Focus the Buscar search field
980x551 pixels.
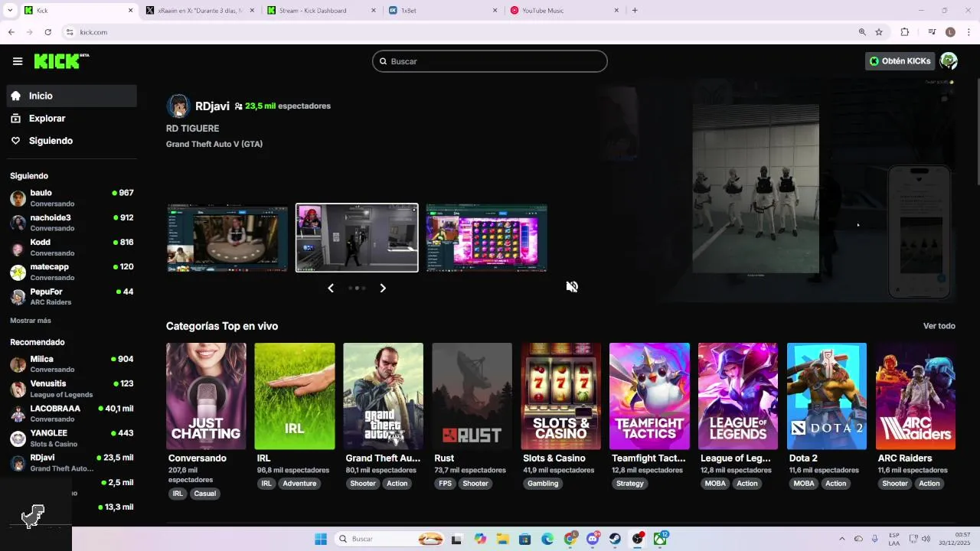(x=490, y=61)
